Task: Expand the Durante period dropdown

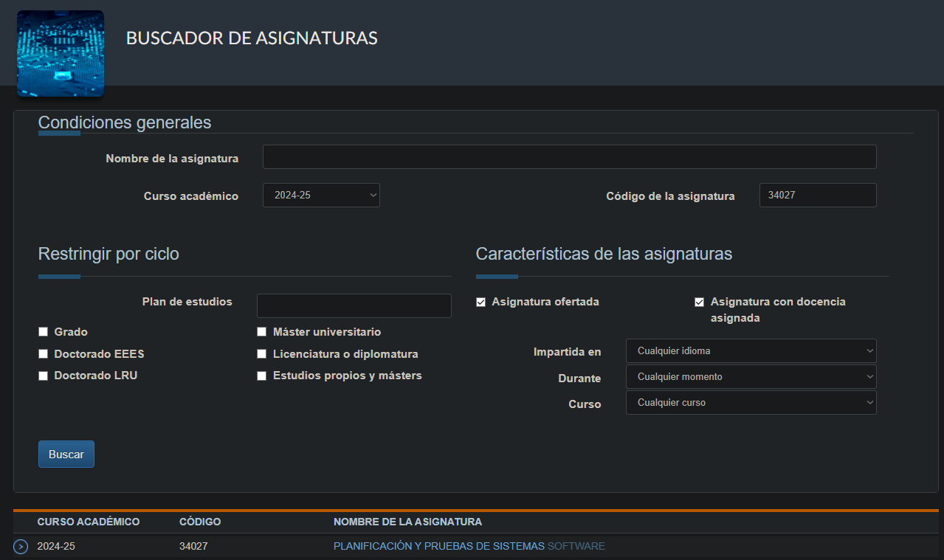Action: 751,377
